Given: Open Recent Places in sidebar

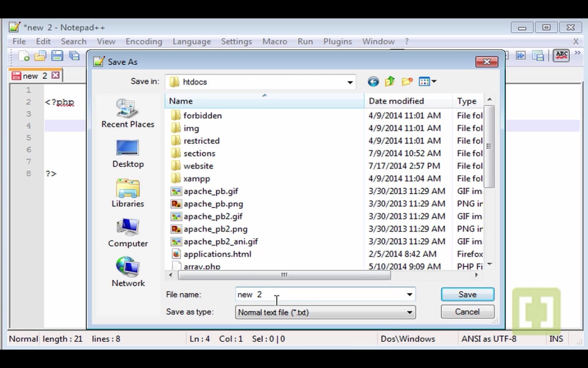Looking at the screenshot, I should pyautogui.click(x=128, y=113).
